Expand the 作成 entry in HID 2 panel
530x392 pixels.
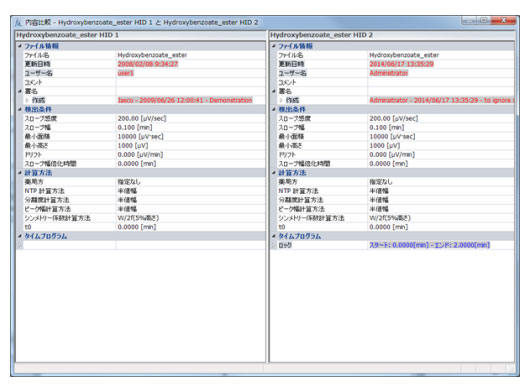coord(281,100)
